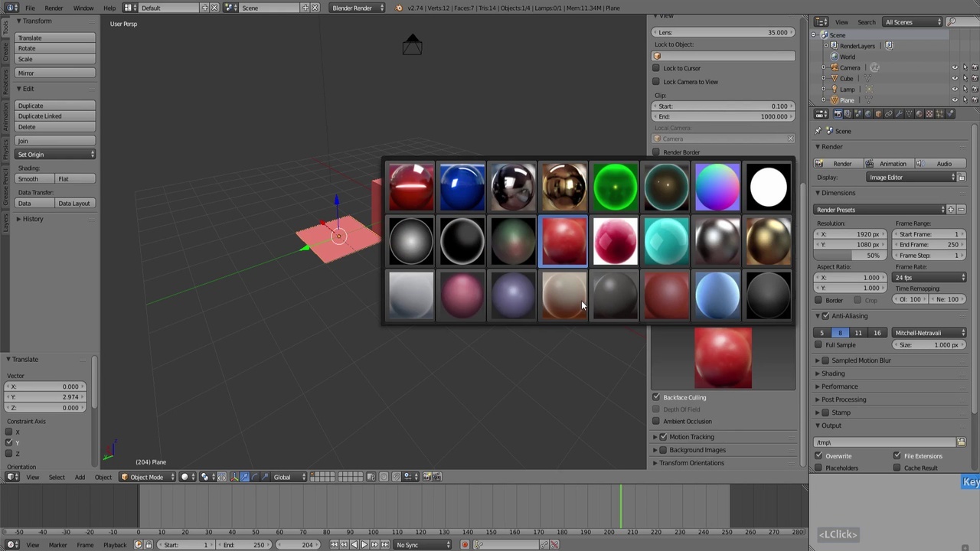
Task: Select the Texture checker icon in Properties
Action: [x=929, y=113]
